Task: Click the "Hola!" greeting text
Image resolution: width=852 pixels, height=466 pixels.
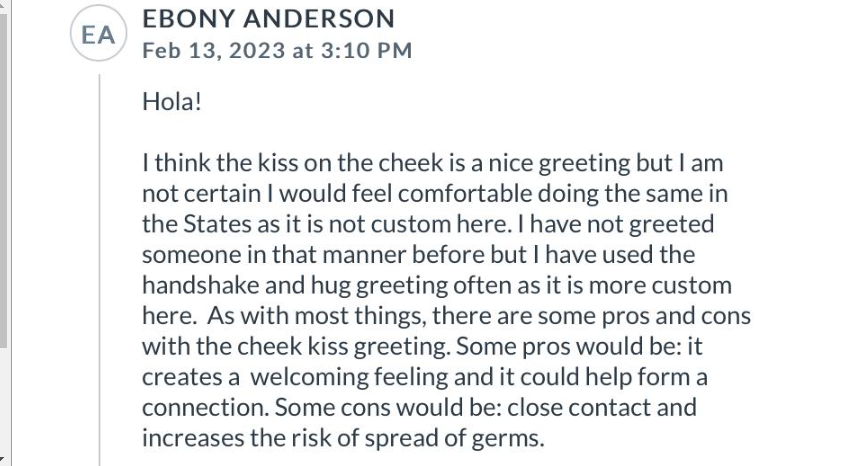Action: point(171,101)
